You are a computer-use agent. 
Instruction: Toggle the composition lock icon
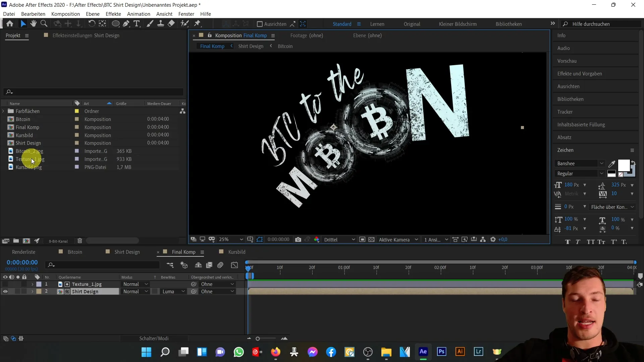point(210,35)
